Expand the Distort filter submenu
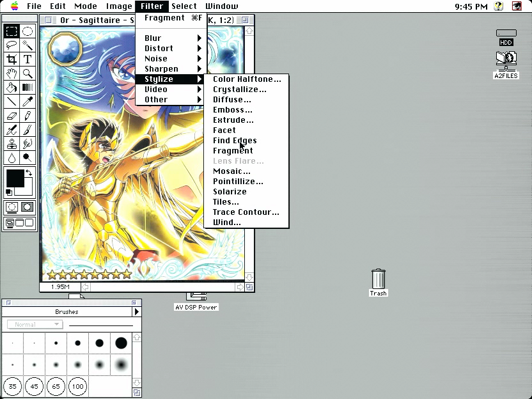The width and height of the screenshot is (532, 399). click(171, 48)
